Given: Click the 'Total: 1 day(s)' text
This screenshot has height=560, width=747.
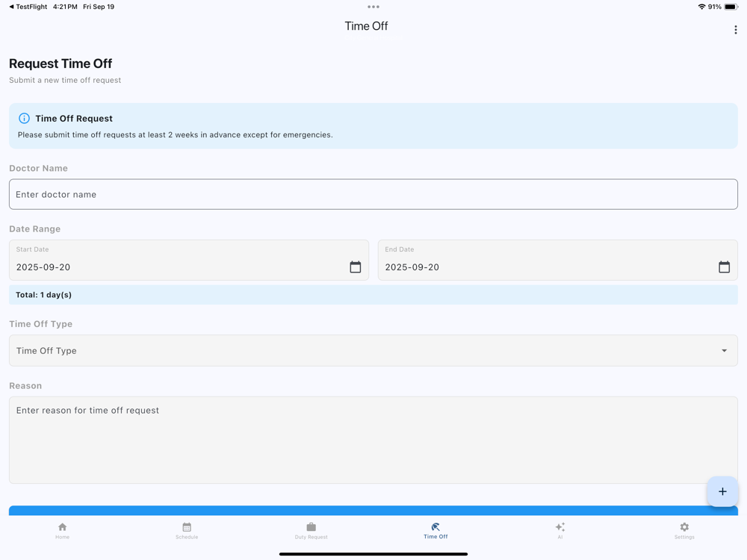Looking at the screenshot, I should coord(43,295).
